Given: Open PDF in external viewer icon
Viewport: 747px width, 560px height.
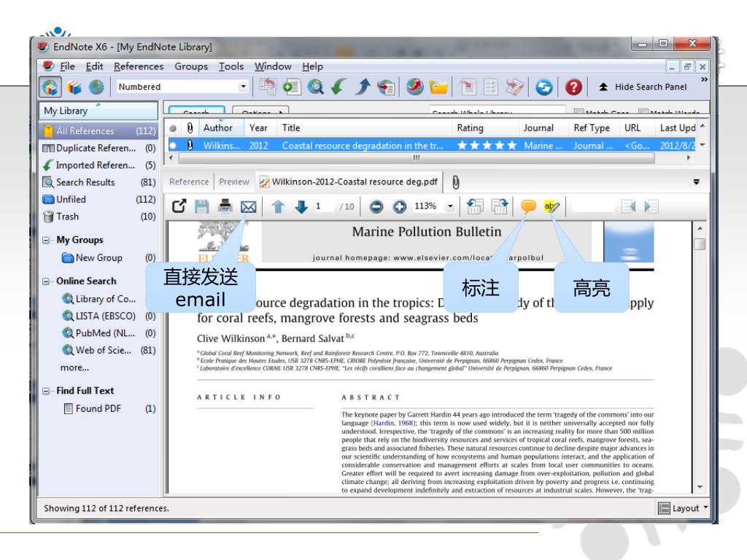Looking at the screenshot, I should point(179,206).
